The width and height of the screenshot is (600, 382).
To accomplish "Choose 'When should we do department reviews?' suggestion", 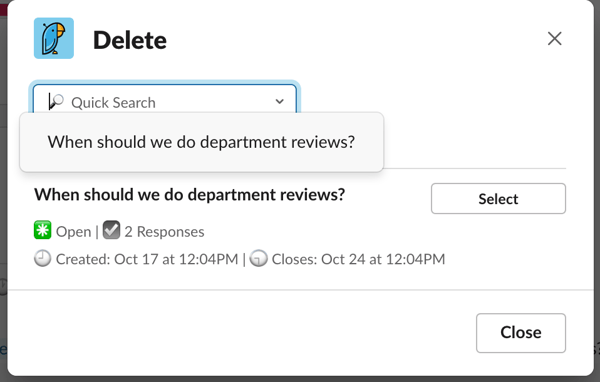I will click(201, 142).
